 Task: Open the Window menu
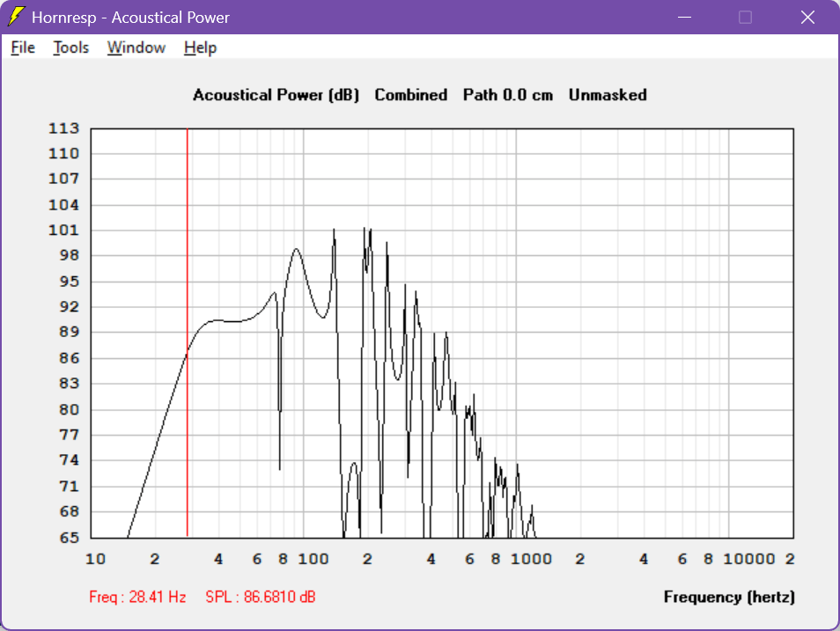tap(136, 48)
